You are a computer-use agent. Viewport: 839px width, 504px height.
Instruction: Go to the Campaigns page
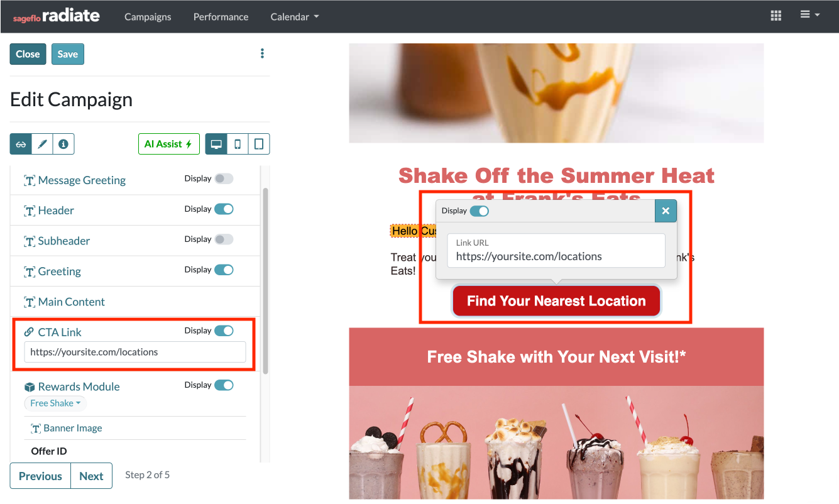(148, 17)
